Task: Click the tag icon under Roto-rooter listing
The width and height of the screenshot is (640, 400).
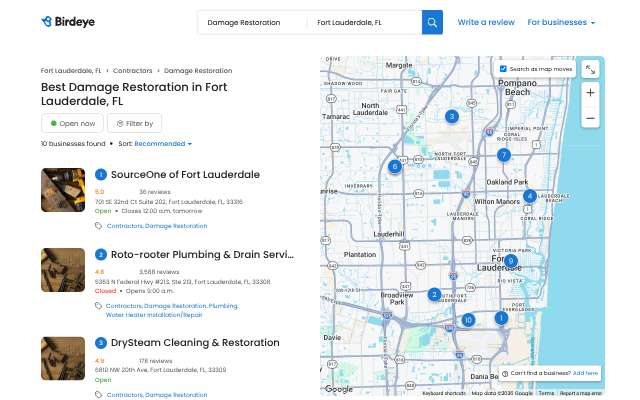Action: point(98,306)
